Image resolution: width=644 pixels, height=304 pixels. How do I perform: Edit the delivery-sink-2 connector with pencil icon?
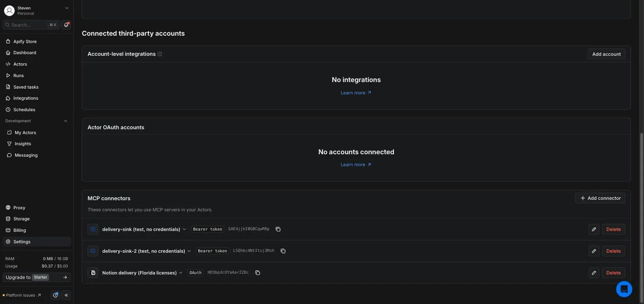pos(594,251)
